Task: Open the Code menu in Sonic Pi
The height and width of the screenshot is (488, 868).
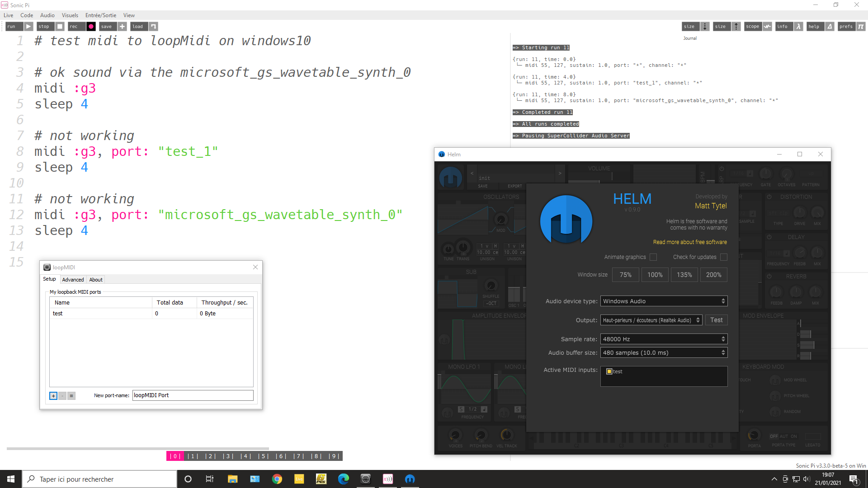Action: coord(26,15)
